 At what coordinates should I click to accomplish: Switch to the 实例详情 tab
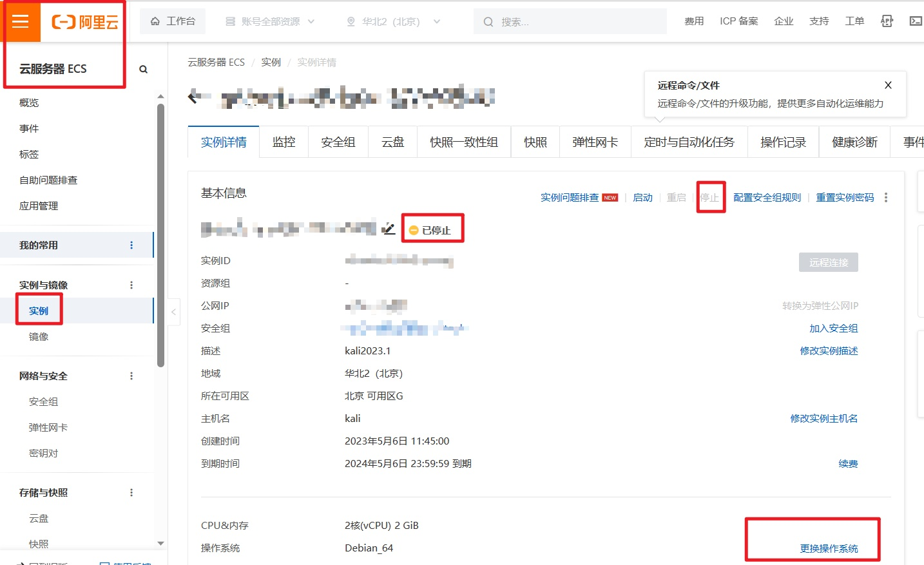pos(224,142)
